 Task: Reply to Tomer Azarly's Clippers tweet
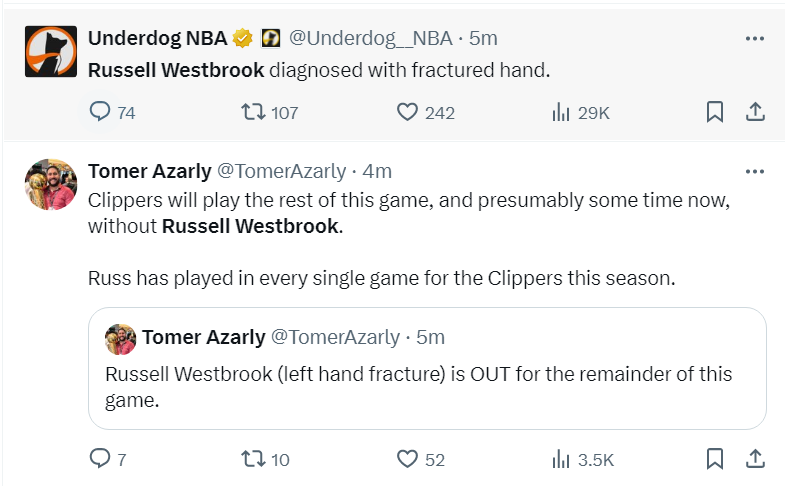(100, 459)
